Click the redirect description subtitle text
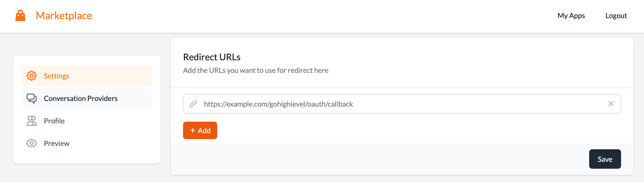 click(256, 70)
